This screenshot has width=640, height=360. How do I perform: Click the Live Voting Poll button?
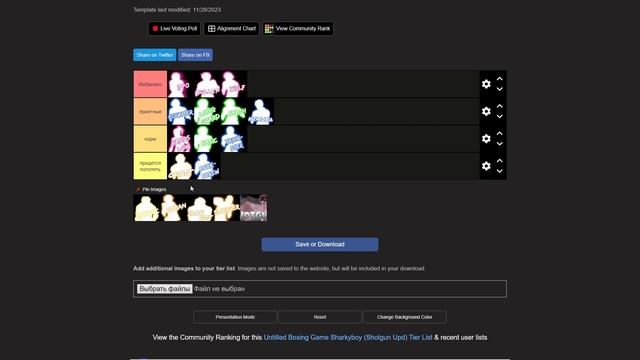tap(174, 29)
